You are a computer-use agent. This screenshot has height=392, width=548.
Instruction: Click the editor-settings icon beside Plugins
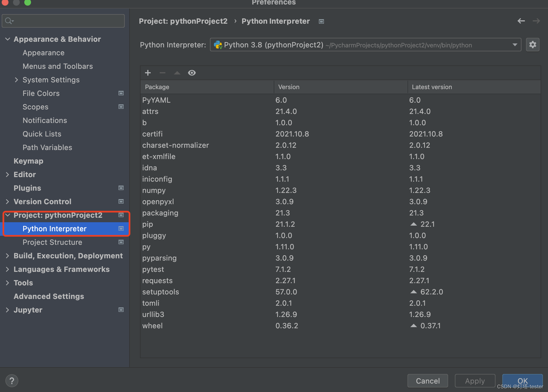coord(121,188)
